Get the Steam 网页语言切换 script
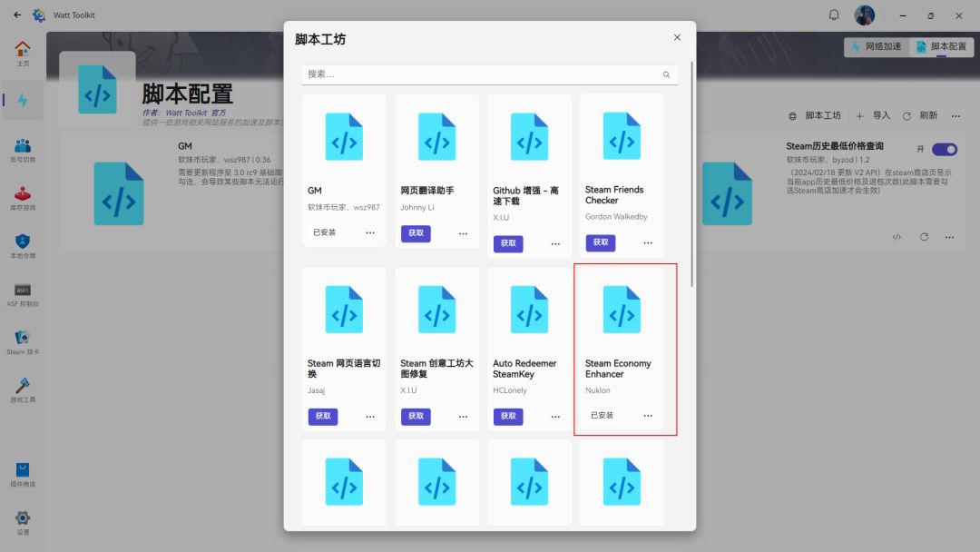The image size is (980, 552). coord(323,417)
